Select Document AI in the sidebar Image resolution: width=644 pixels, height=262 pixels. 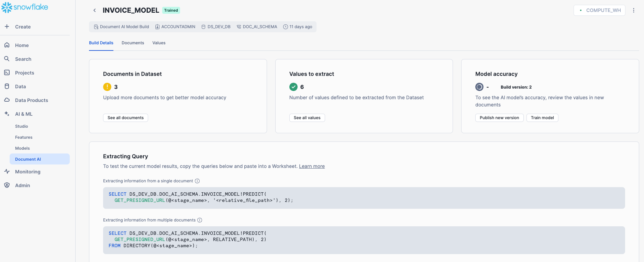tap(28, 159)
